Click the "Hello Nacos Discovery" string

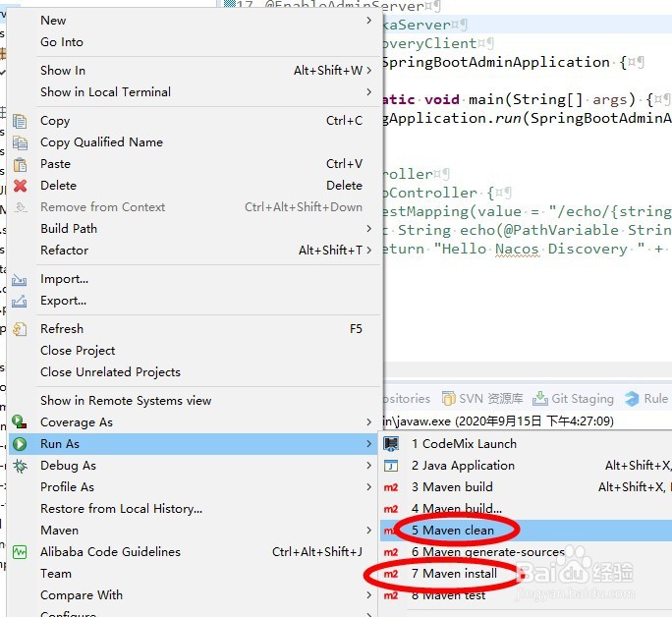(x=540, y=249)
